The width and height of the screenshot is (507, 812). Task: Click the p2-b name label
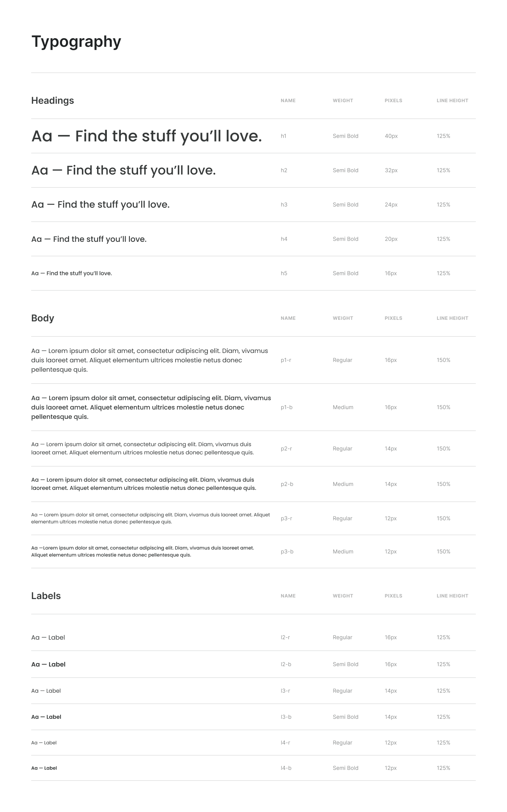(287, 484)
